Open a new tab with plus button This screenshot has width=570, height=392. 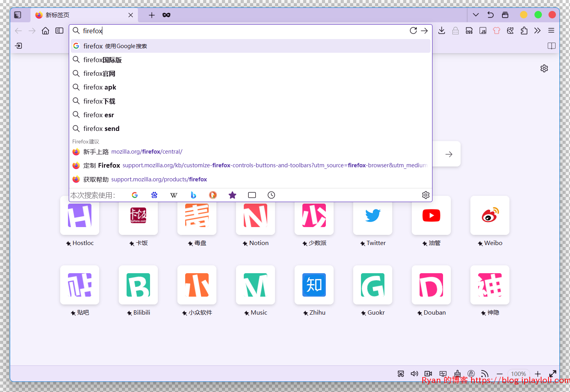tap(152, 15)
